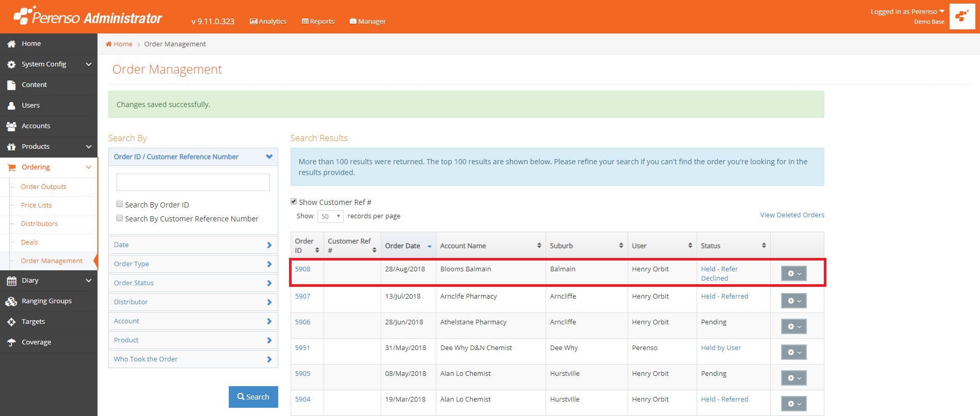Open order 5951 link
Viewport: 980px width, 416px height.
tap(302, 348)
